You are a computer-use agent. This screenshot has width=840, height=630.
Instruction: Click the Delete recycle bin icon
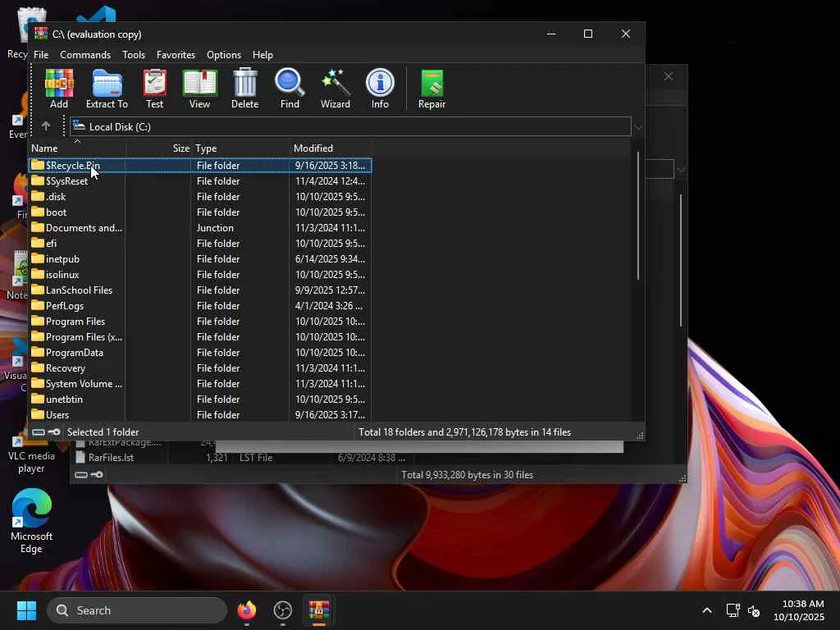pyautogui.click(x=244, y=89)
